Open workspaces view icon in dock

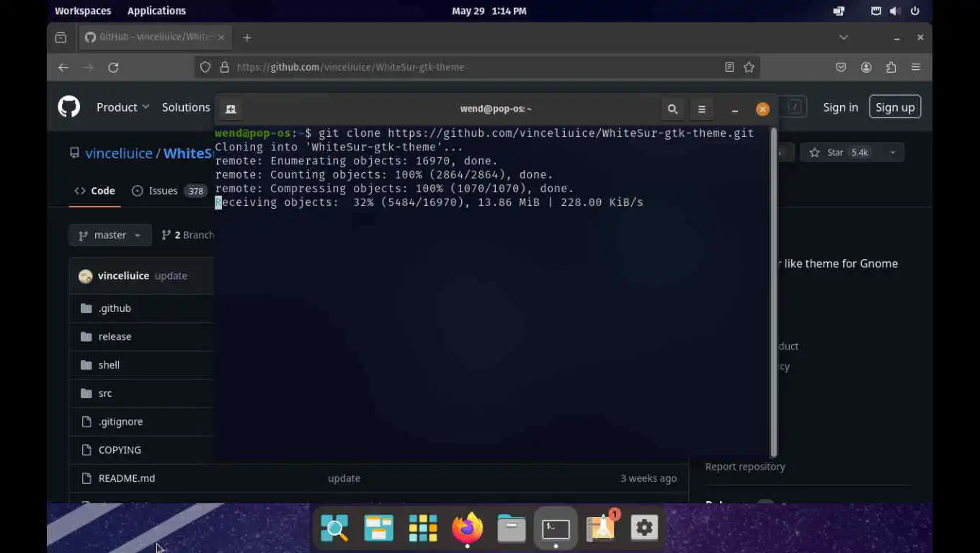click(378, 529)
